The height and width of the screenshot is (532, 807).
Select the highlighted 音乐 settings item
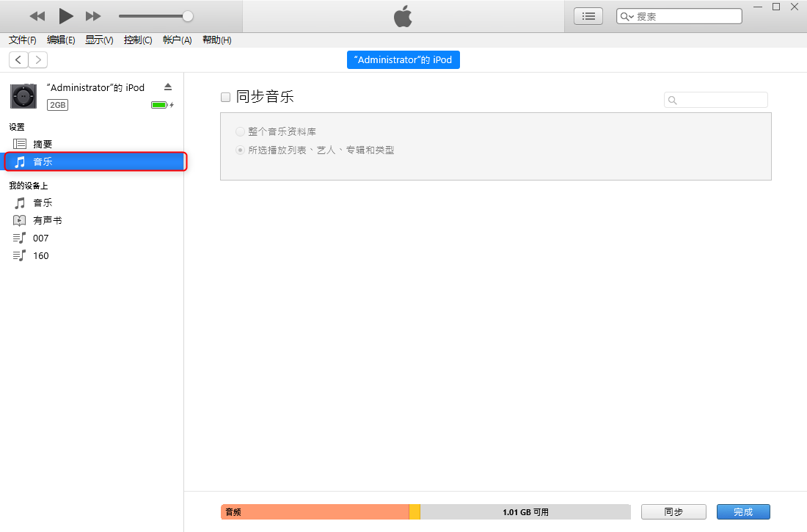[95, 161]
